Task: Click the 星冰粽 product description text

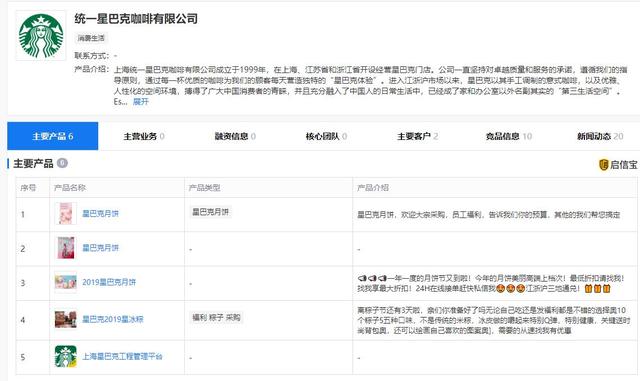Action: point(493,320)
